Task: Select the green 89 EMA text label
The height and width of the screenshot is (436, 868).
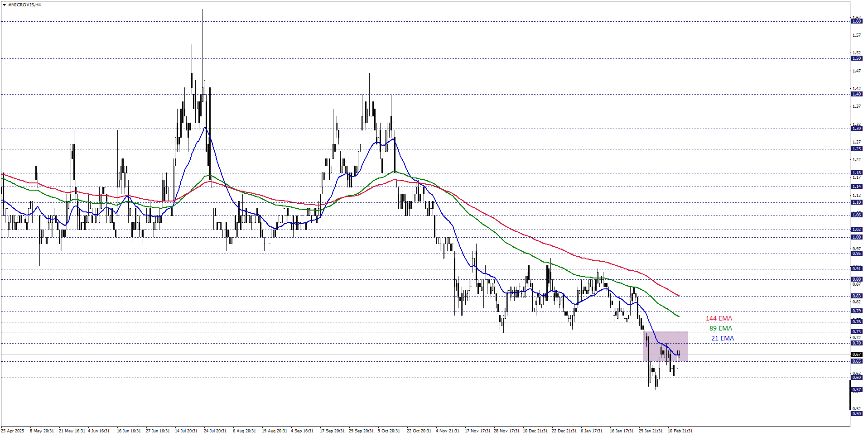Action: pos(720,329)
